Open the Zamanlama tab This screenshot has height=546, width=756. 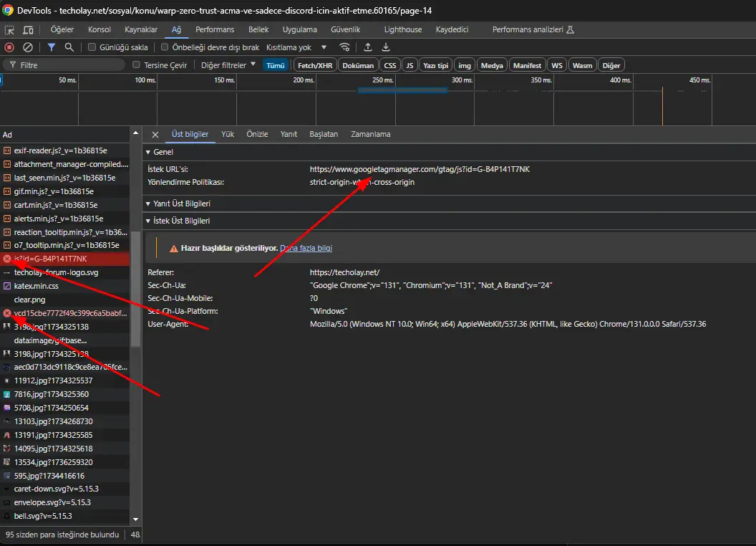pyautogui.click(x=370, y=134)
